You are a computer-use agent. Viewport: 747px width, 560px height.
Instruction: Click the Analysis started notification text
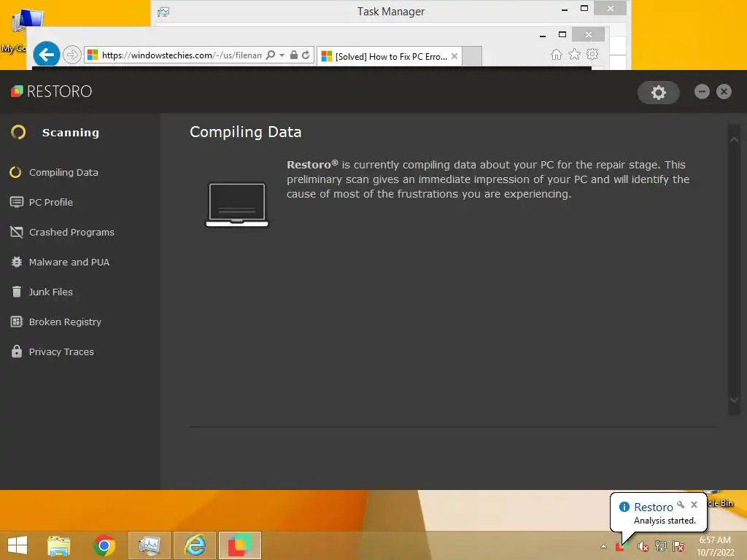(665, 521)
